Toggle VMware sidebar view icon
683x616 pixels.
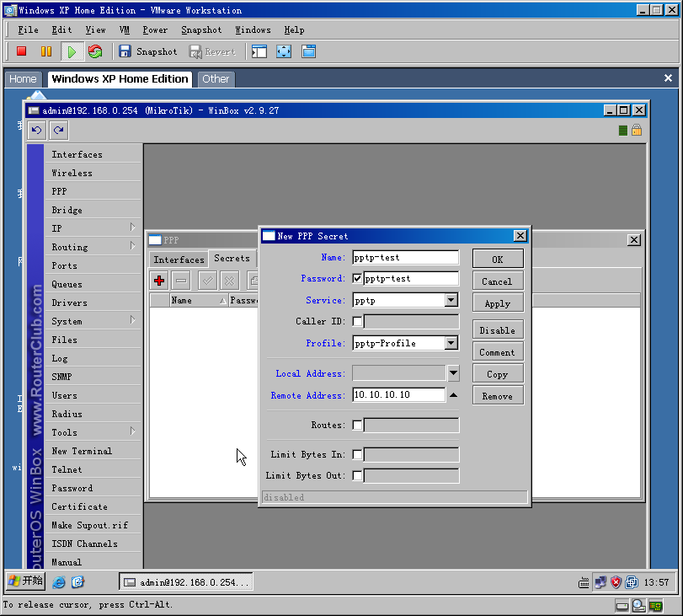click(x=259, y=51)
